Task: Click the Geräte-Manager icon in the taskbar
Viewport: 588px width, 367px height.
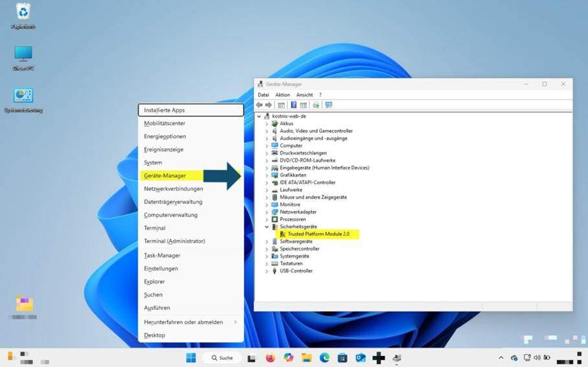Action: coord(397,358)
